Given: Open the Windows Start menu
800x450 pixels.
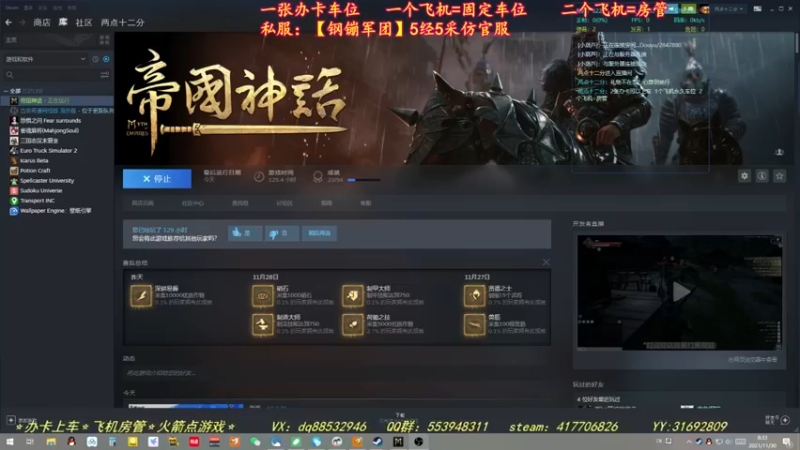Looking at the screenshot, I should point(10,442).
